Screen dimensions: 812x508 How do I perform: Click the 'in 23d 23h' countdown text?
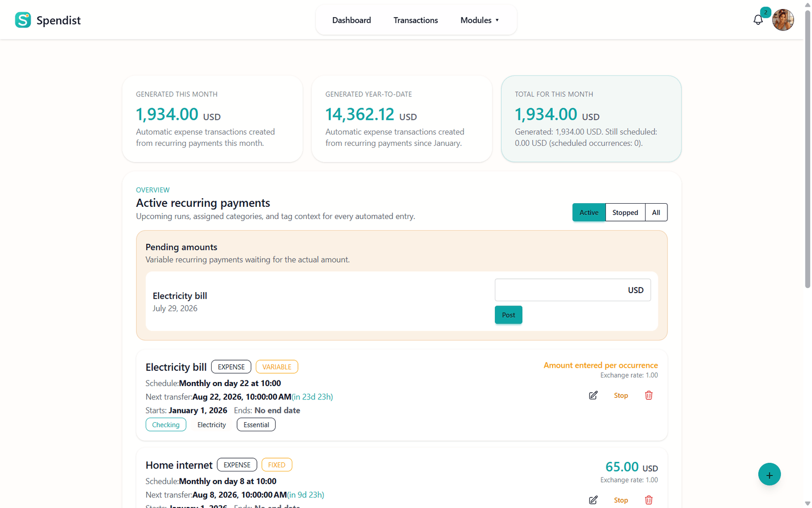click(x=312, y=397)
